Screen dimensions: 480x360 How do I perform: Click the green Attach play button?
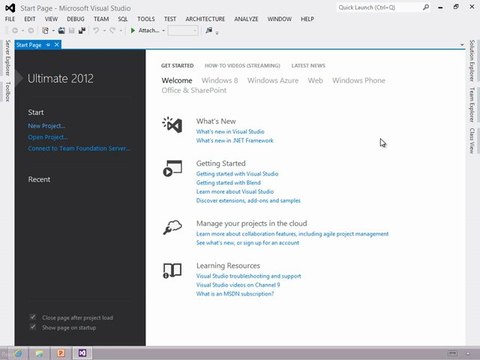(x=133, y=31)
